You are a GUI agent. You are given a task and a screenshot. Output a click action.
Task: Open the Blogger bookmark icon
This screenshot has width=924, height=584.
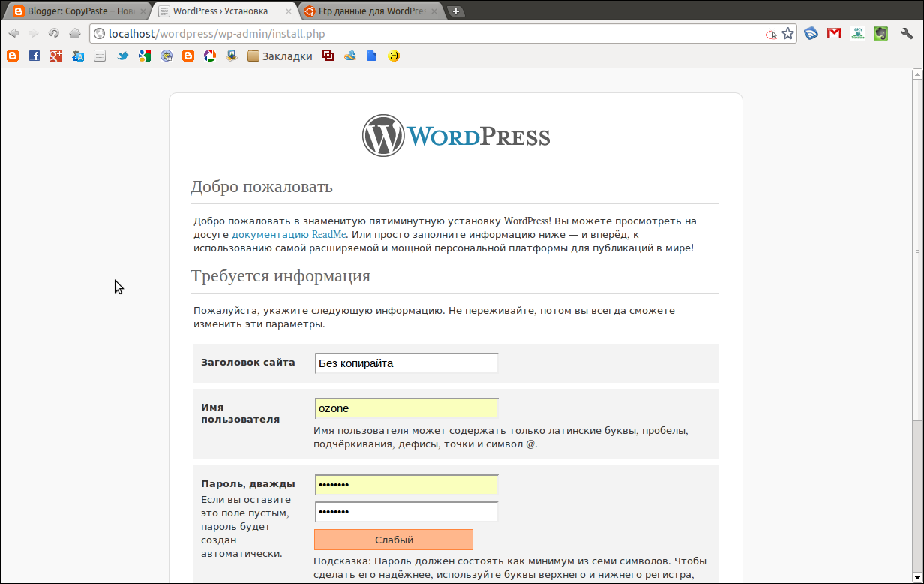[13, 56]
